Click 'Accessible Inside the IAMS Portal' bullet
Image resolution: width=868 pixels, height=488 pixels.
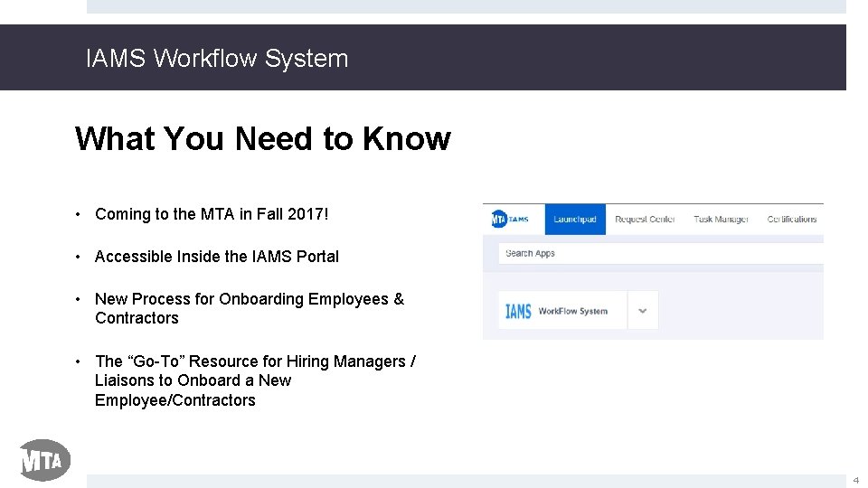216,257
